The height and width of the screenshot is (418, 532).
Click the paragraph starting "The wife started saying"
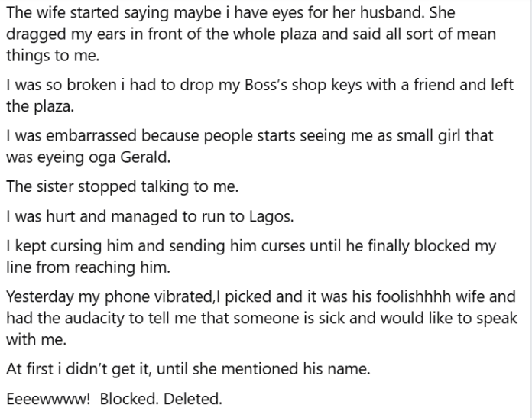[x=251, y=34]
